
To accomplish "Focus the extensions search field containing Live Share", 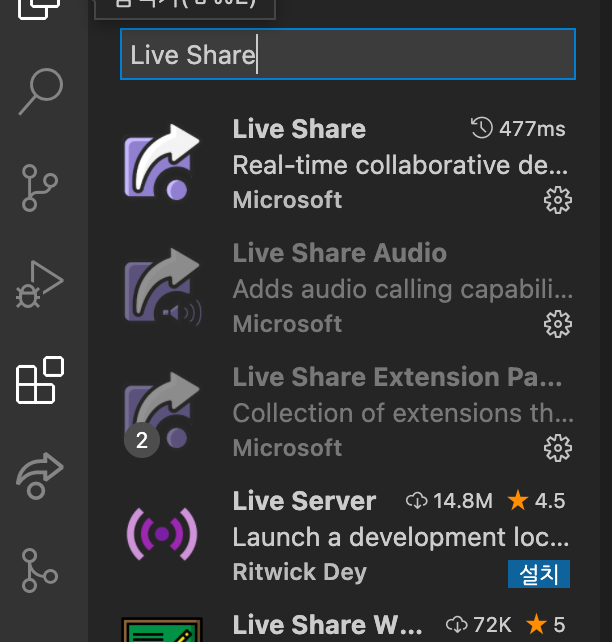I will (x=348, y=54).
